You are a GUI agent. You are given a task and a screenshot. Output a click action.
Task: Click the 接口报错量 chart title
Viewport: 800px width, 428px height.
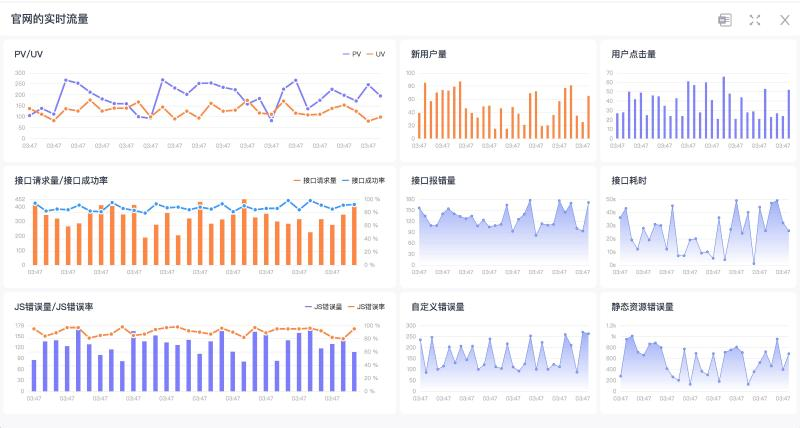pos(434,181)
